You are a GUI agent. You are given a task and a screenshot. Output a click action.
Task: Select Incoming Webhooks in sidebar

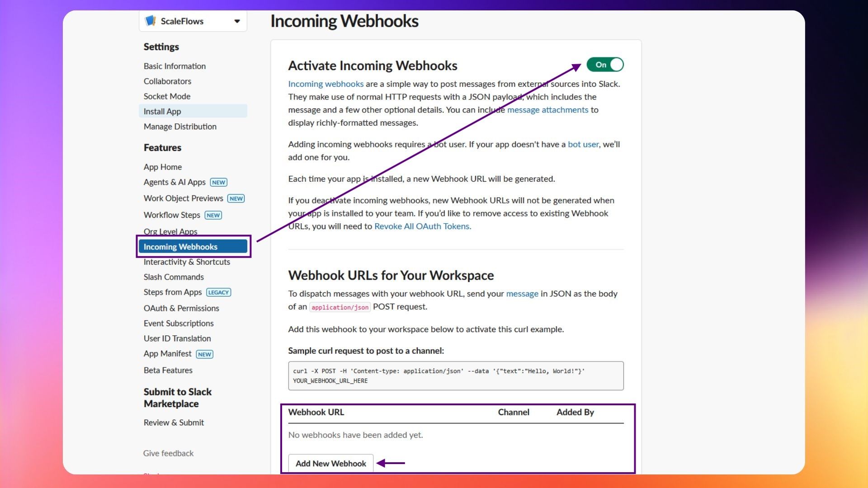coord(193,247)
